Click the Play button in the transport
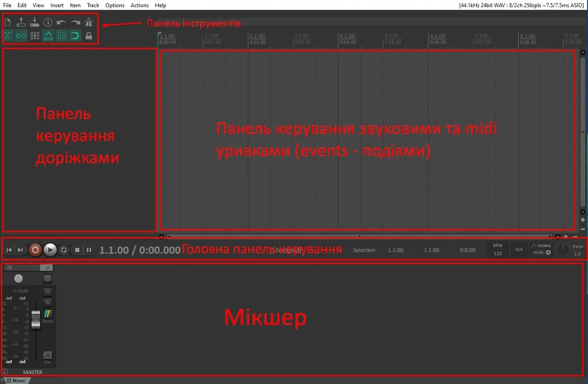 point(50,250)
